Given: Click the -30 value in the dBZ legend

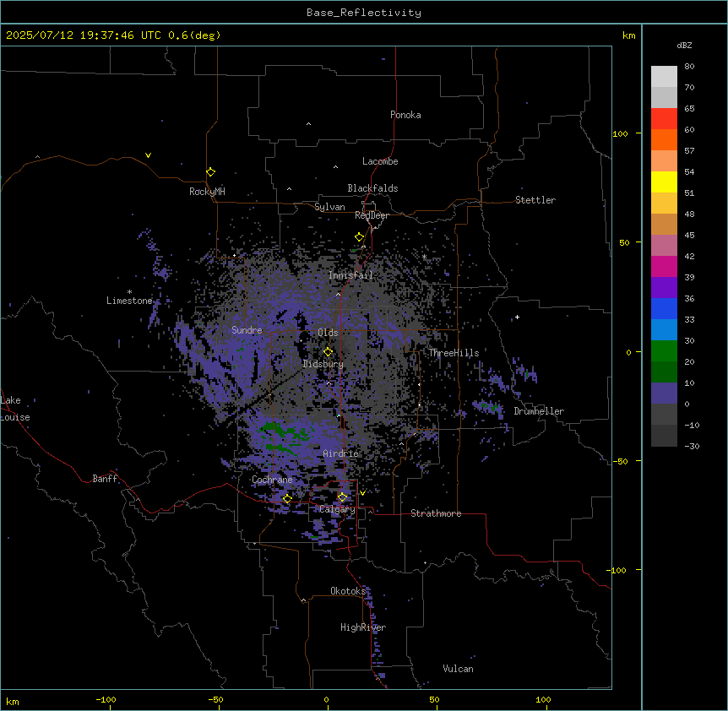Looking at the screenshot, I should 692,446.
